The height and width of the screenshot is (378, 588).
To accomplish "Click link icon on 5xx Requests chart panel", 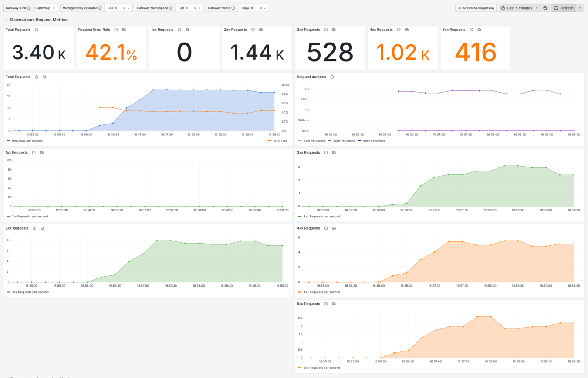I will (334, 304).
